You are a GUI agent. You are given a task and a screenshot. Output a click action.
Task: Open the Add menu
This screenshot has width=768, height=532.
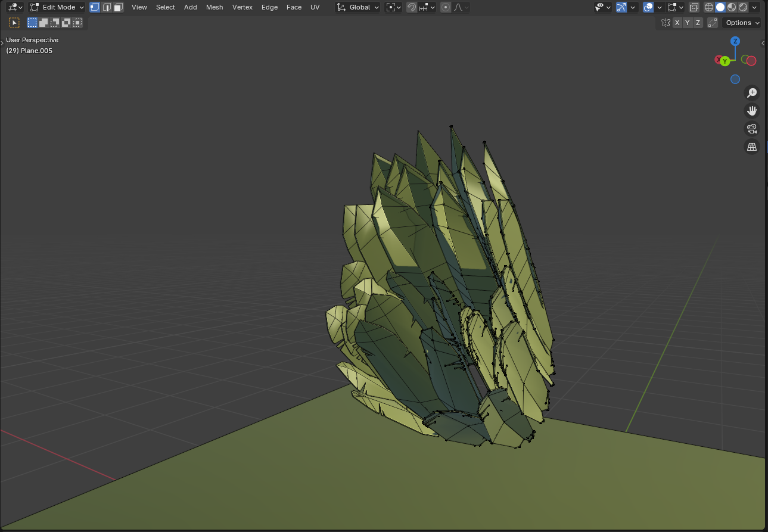click(191, 7)
